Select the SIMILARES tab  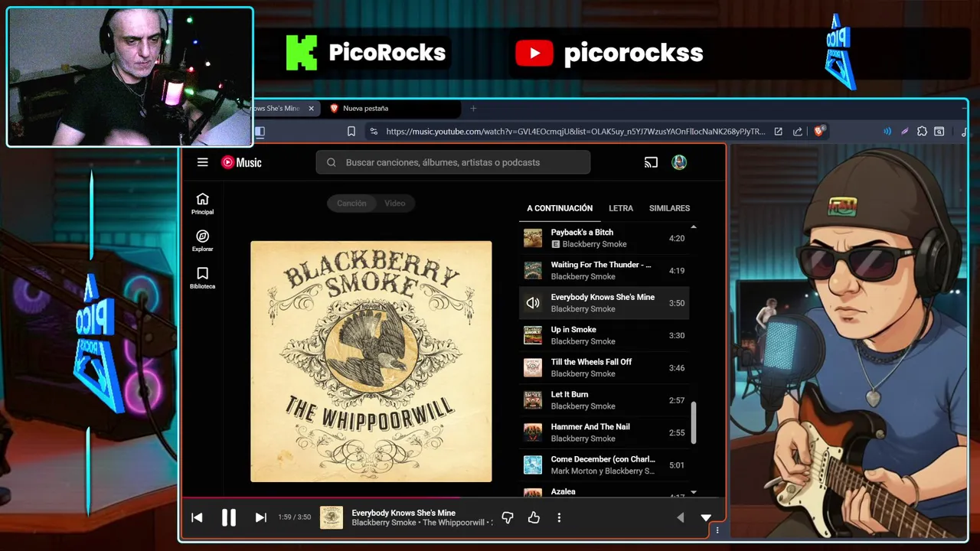pyautogui.click(x=669, y=208)
